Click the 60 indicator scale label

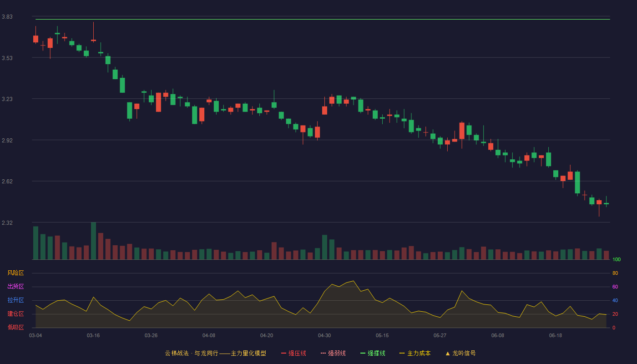pos(615,287)
